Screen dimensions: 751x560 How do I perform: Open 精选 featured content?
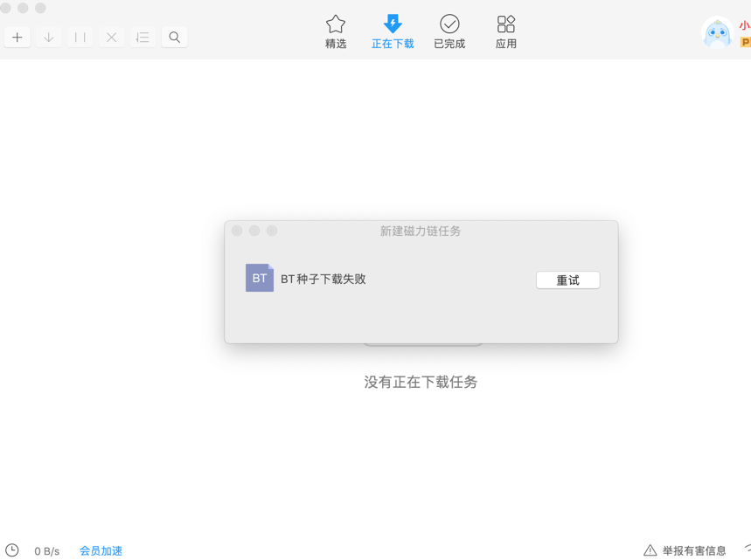point(336,31)
